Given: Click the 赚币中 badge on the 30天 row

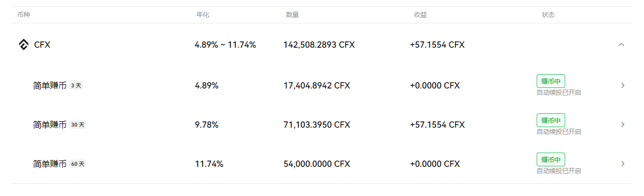Looking at the screenshot, I should pyautogui.click(x=551, y=120).
